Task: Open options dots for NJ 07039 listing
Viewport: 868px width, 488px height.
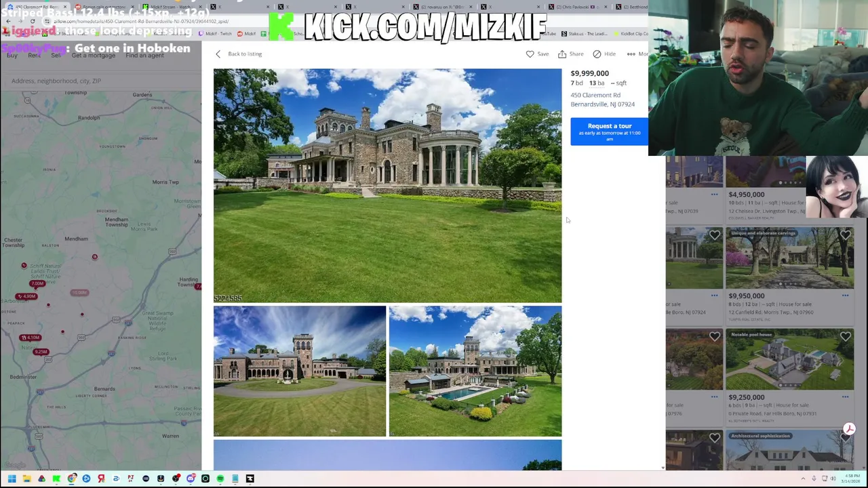Action: [714, 195]
